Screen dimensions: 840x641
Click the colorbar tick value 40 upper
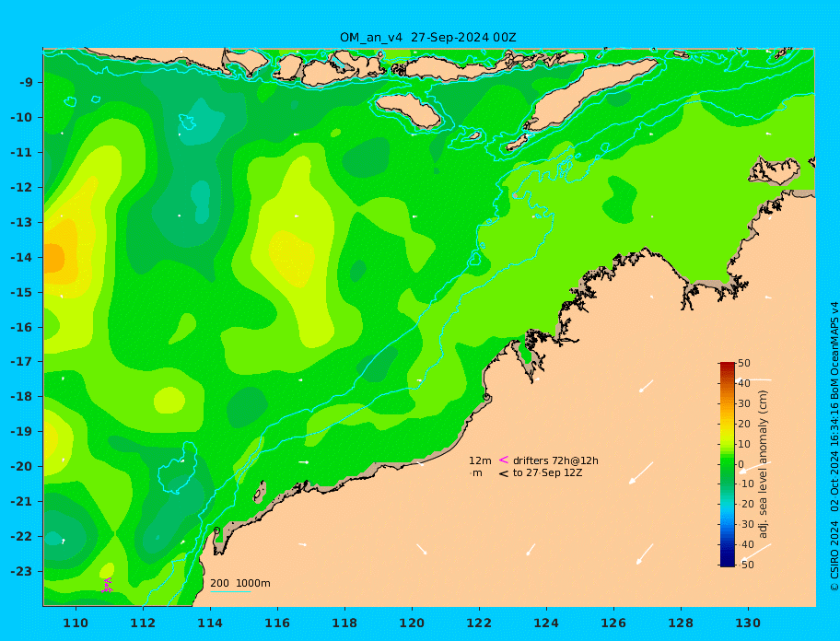744,383
